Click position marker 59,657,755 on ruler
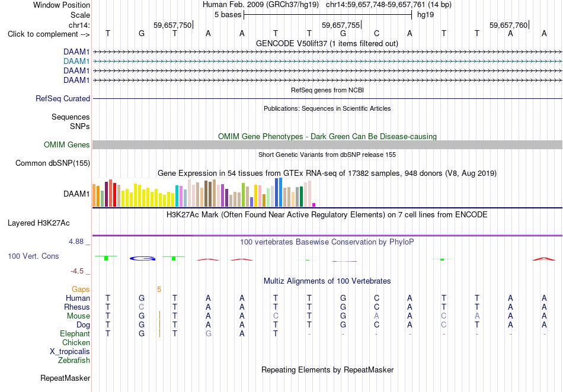This screenshot has height=392, width=563. 341,25
